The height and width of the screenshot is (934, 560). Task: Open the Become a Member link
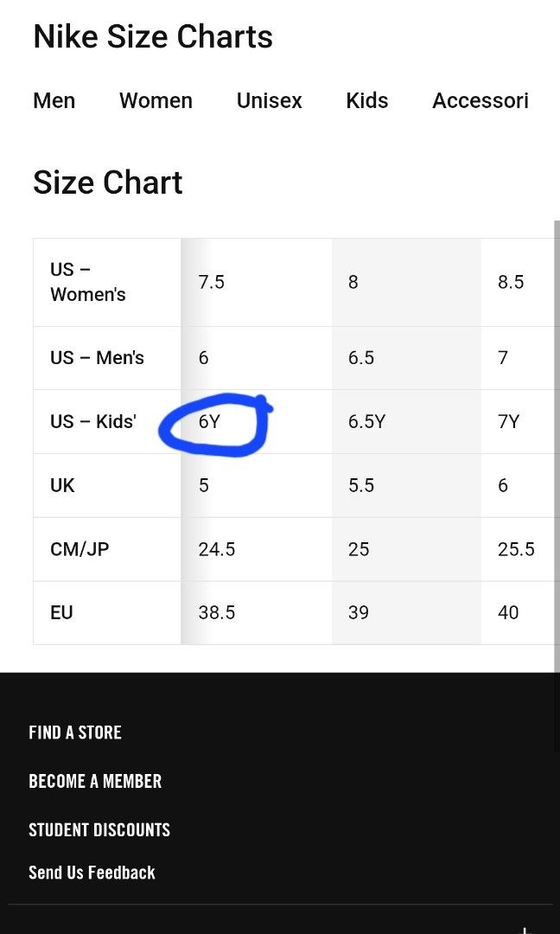[95, 781]
